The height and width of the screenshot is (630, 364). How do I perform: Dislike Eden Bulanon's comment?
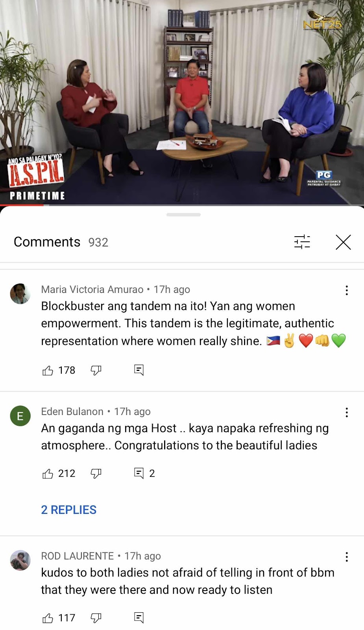click(x=96, y=473)
